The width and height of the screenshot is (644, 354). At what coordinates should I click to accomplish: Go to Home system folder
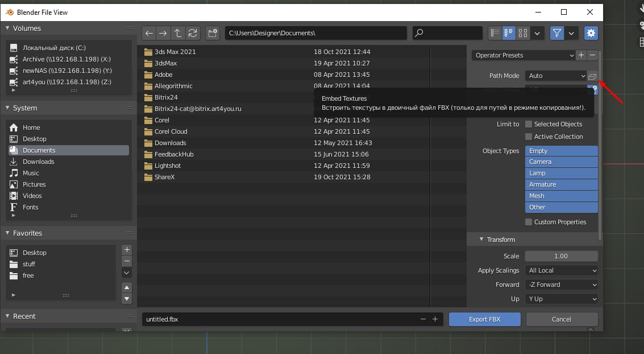(x=69, y=127)
